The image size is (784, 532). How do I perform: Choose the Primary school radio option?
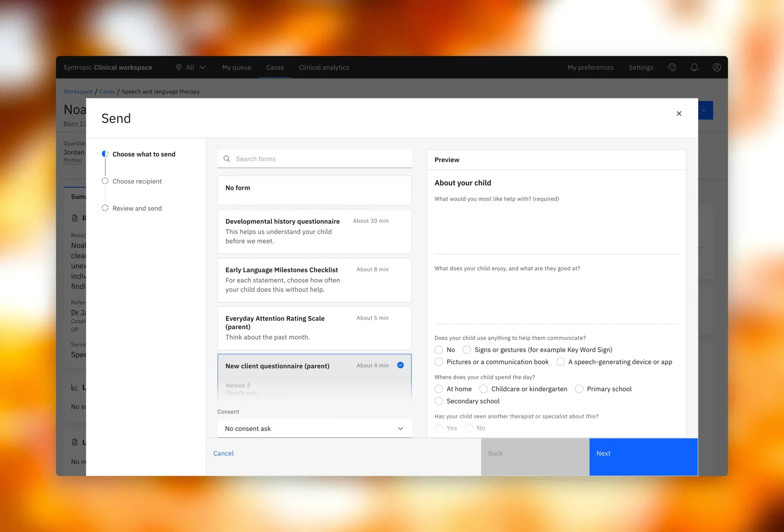click(579, 389)
